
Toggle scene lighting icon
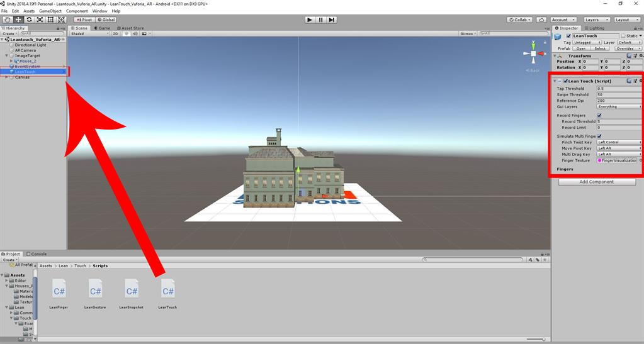click(x=127, y=34)
